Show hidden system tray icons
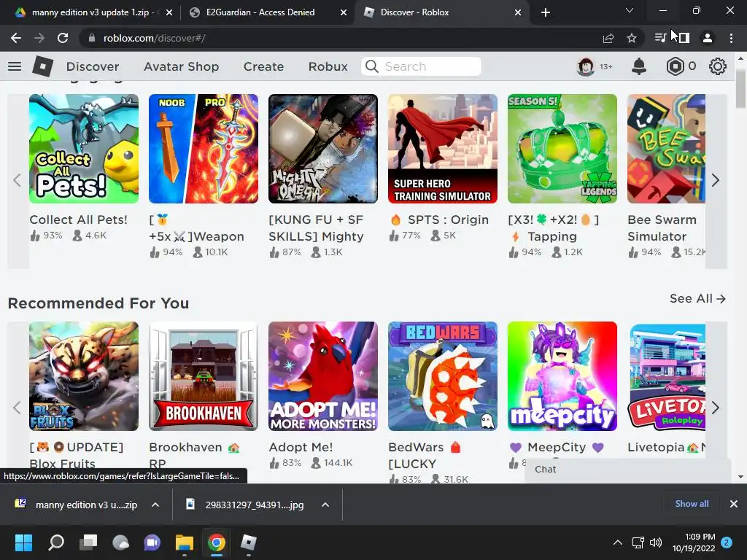 [x=618, y=542]
